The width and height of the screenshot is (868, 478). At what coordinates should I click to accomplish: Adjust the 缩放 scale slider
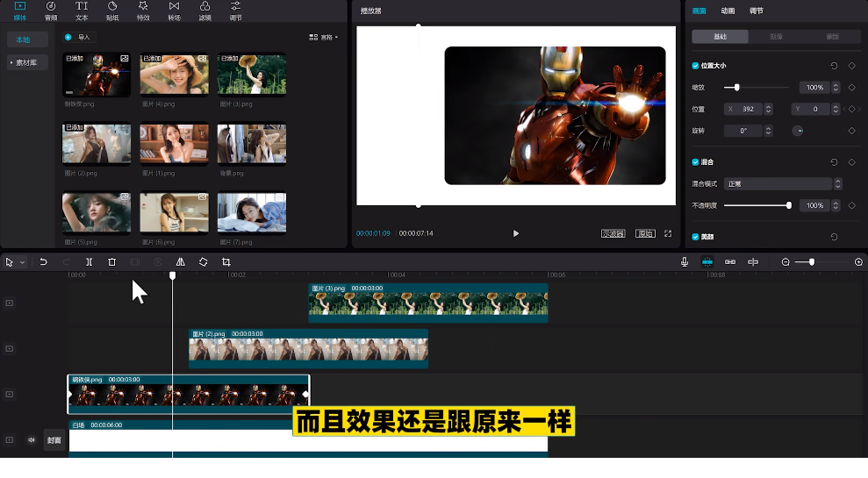click(757, 88)
